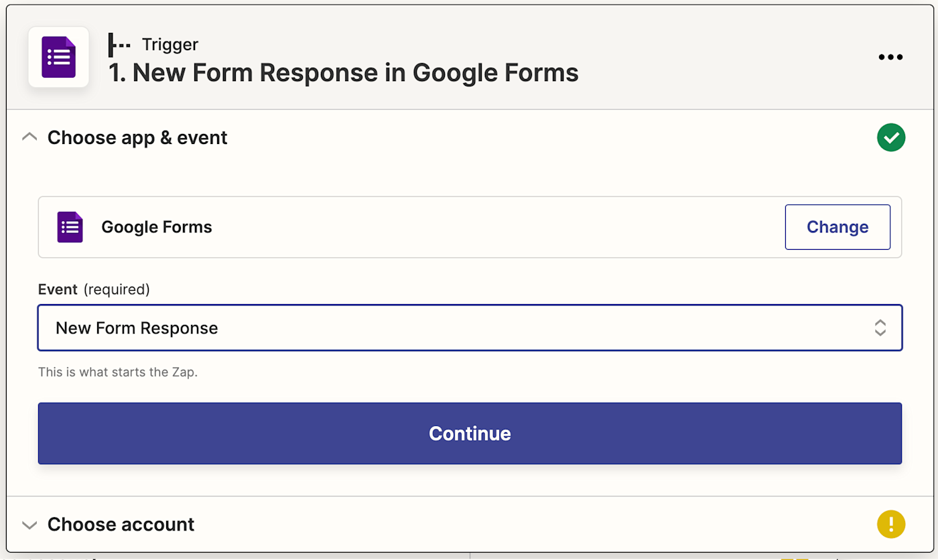The width and height of the screenshot is (938, 560).
Task: Click the Trigger label text
Action: 170,45
